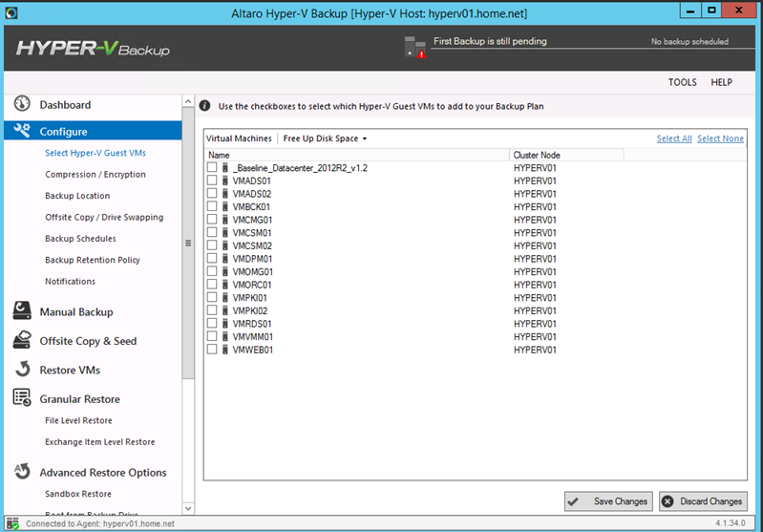Viewport: 763px width, 532px height.
Task: Tick the VMCSM01 checkbox
Action: click(212, 232)
